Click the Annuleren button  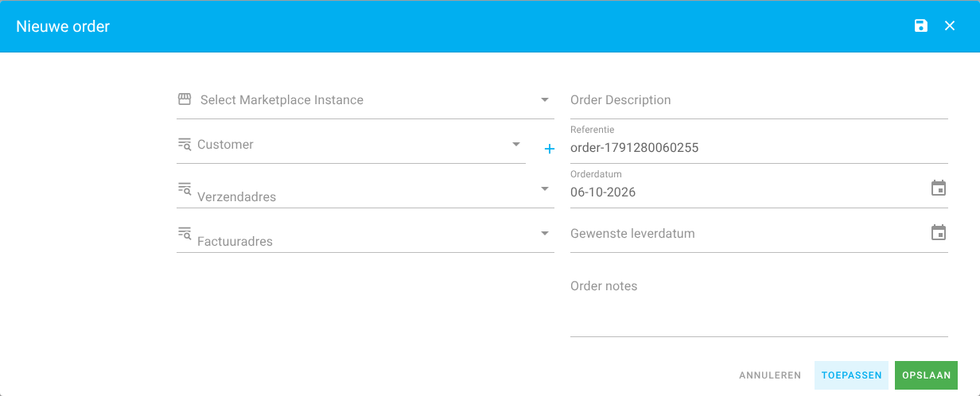coord(770,375)
